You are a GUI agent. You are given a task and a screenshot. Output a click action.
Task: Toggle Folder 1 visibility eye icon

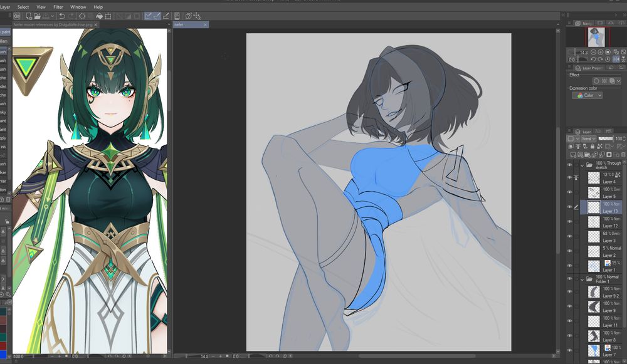pyautogui.click(x=569, y=279)
